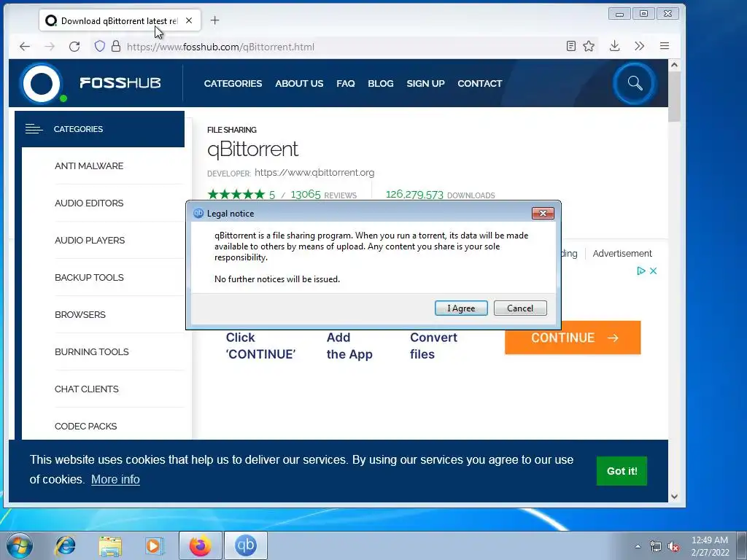Screen dimensions: 747x560
Task: Click the muted volume tray icon
Action: coord(673,546)
